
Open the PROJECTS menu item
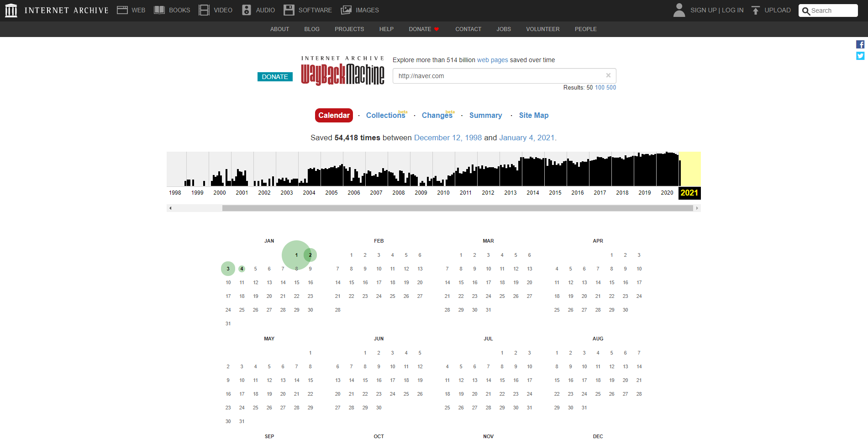349,29
